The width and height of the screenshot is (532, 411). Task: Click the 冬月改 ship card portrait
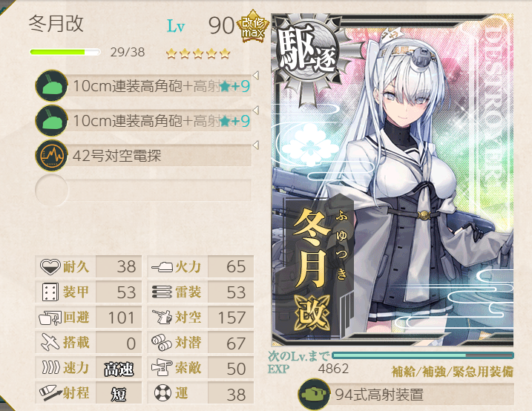[x=393, y=180]
